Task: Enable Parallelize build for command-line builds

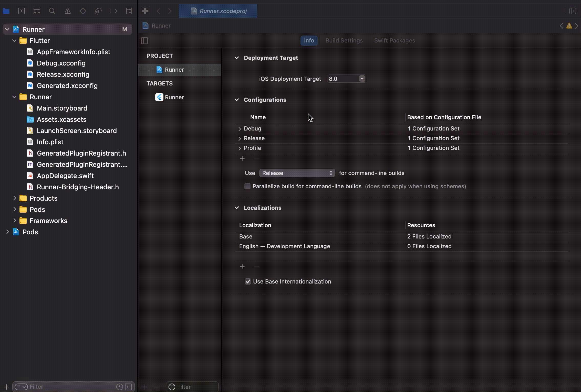Action: tap(247, 186)
